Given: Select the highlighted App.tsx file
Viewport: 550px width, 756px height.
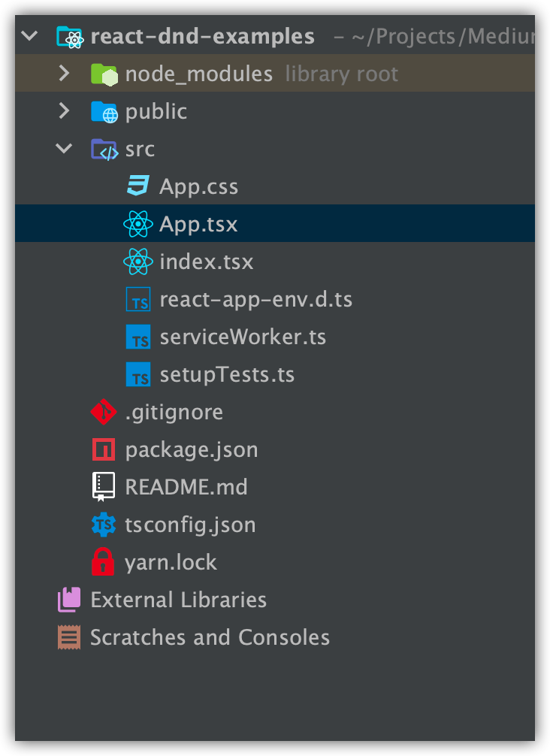Looking at the screenshot, I should tap(198, 223).
